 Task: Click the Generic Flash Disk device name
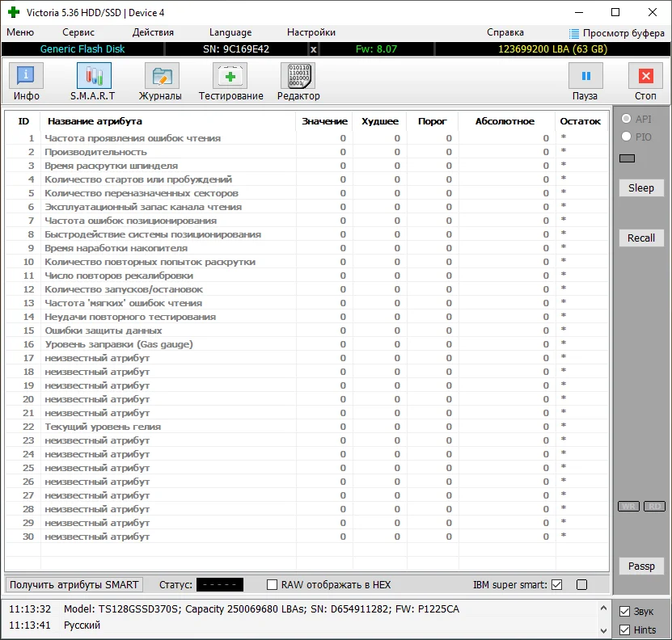[82, 49]
